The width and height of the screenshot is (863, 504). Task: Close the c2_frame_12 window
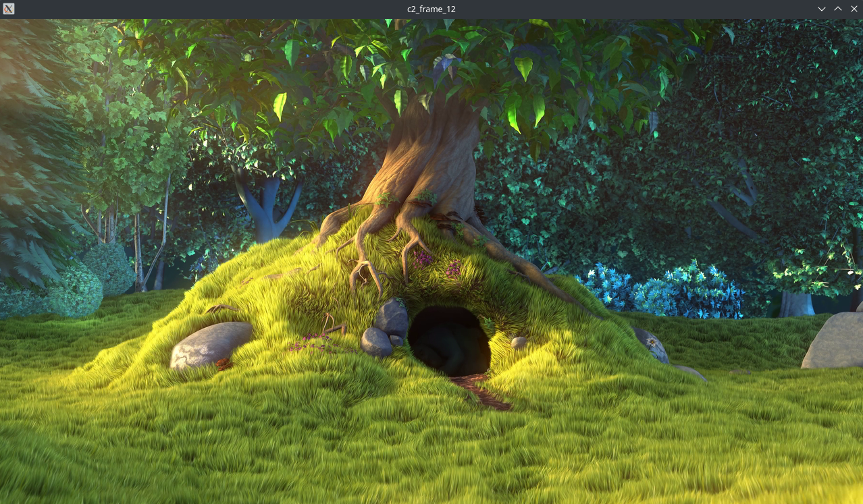point(854,9)
